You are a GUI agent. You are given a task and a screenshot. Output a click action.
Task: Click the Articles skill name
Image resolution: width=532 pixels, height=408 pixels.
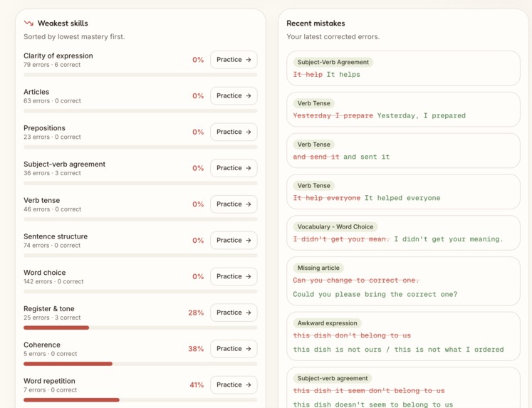[36, 92]
